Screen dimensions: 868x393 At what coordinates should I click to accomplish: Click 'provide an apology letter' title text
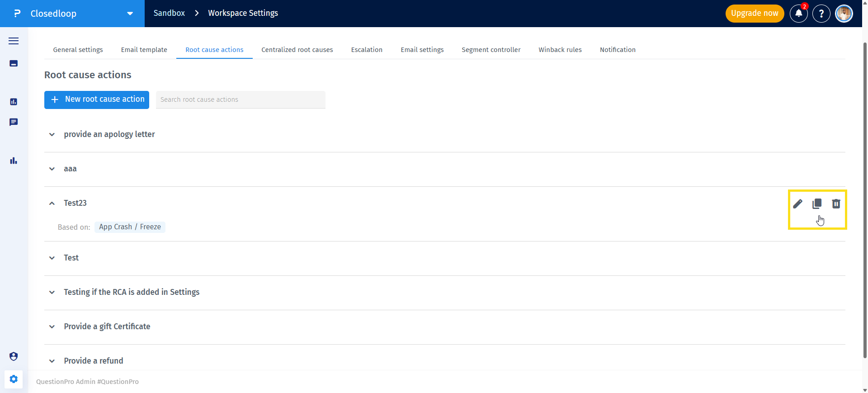[109, 134]
